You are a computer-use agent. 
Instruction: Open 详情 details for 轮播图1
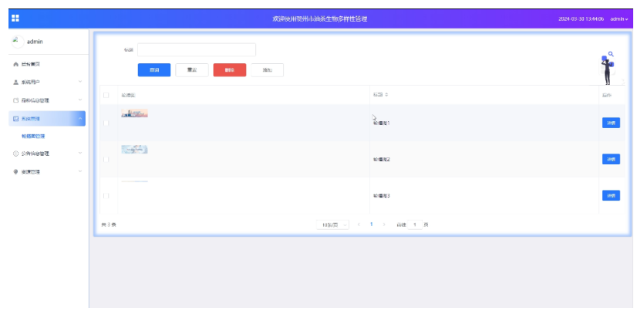click(x=611, y=123)
